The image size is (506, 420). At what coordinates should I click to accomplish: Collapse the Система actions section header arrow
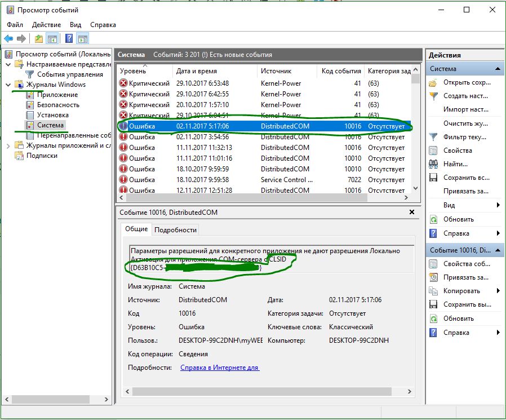(x=498, y=69)
